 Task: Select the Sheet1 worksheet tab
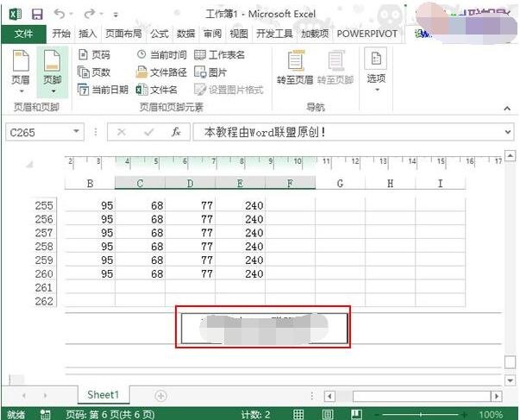[x=103, y=395]
